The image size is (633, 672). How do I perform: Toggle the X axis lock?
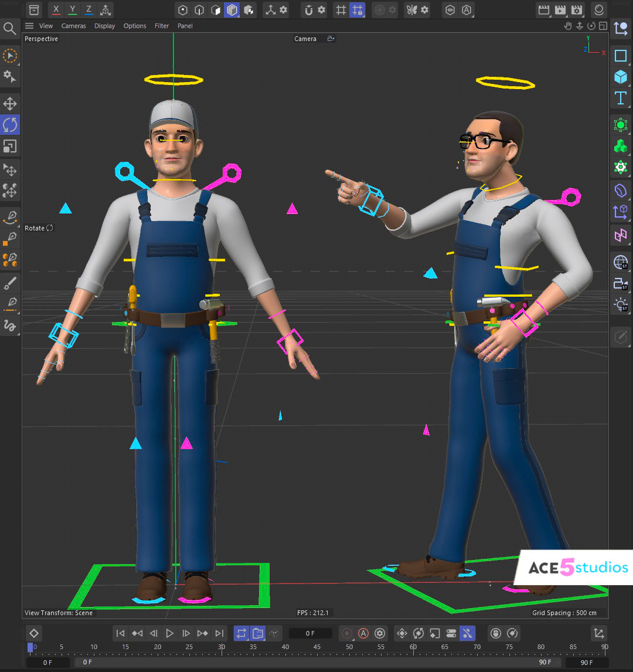(x=56, y=10)
